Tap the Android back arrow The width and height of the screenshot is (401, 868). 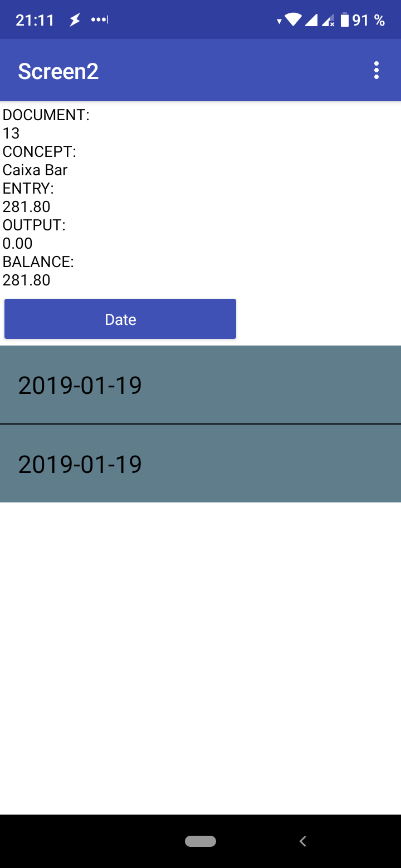[303, 841]
